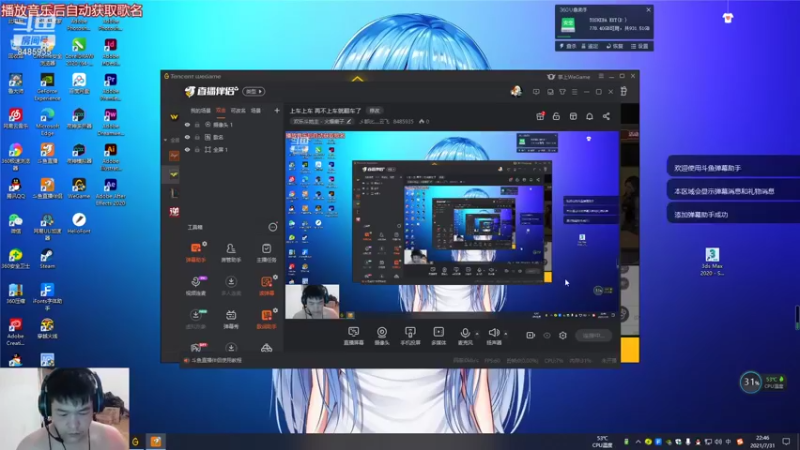Lock the 歌名 layer
The height and width of the screenshot is (450, 800).
197,137
